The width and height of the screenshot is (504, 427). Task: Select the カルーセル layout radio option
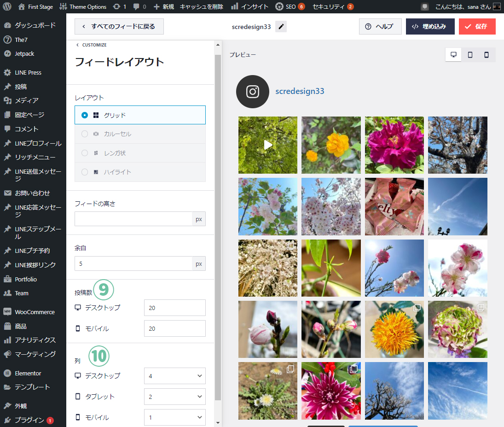point(85,134)
